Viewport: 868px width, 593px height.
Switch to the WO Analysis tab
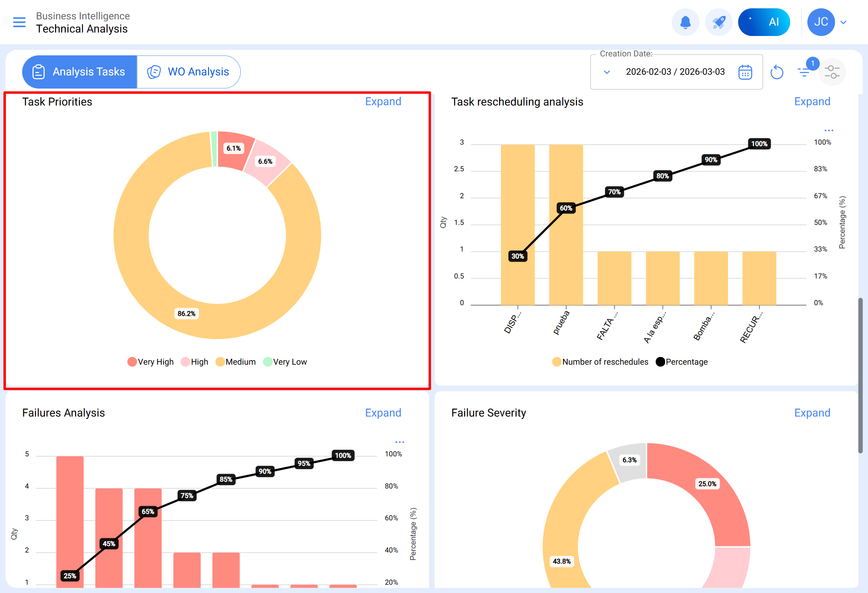[189, 72]
